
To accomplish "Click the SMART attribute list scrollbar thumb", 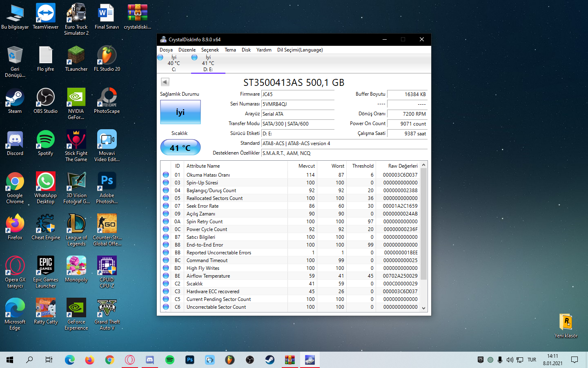I will point(423,224).
